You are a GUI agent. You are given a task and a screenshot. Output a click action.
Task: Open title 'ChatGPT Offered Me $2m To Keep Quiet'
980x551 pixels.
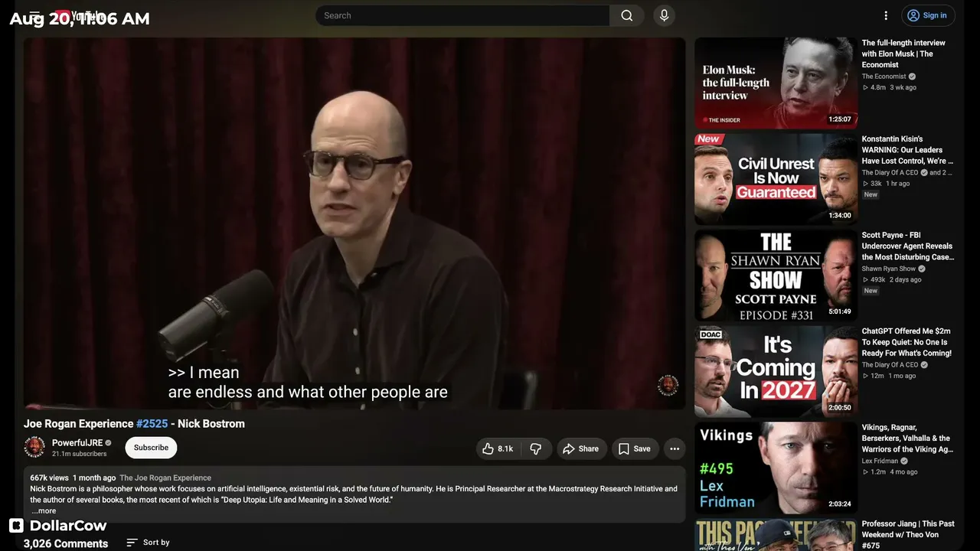pos(906,343)
